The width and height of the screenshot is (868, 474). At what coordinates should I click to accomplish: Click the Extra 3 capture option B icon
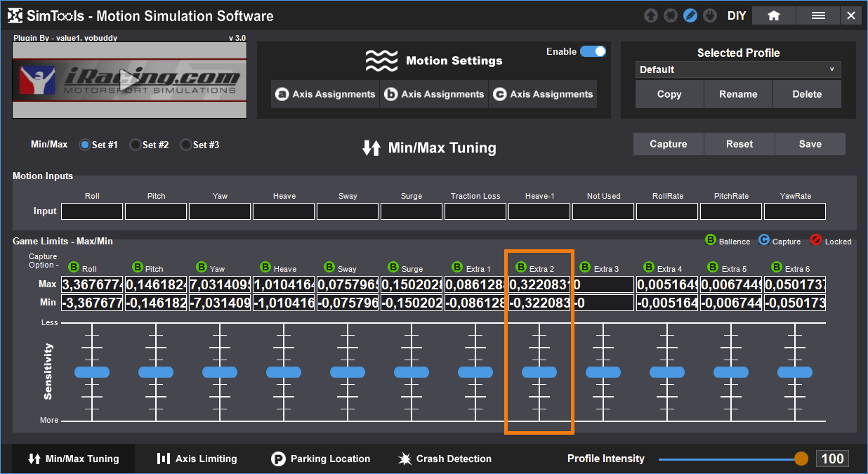pos(585,268)
